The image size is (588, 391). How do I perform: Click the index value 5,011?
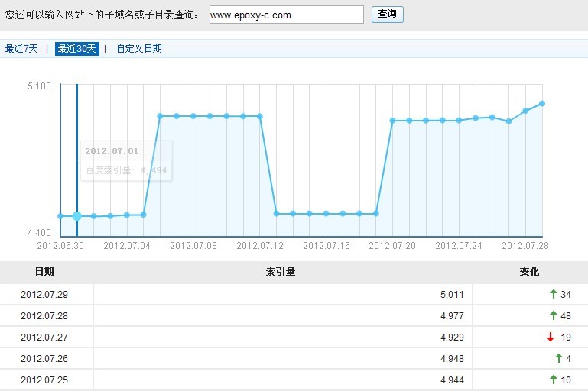[452, 294]
